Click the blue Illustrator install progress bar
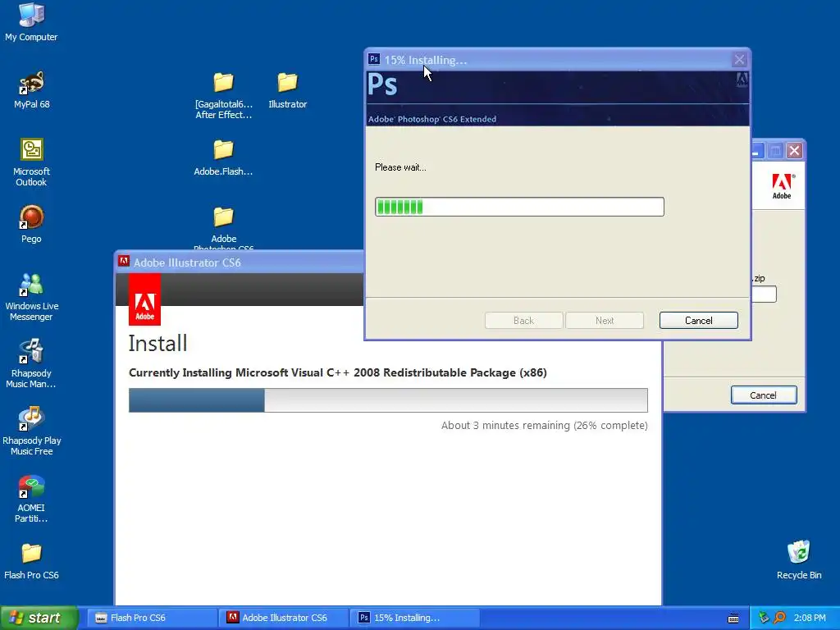This screenshot has width=840, height=630. click(x=388, y=400)
